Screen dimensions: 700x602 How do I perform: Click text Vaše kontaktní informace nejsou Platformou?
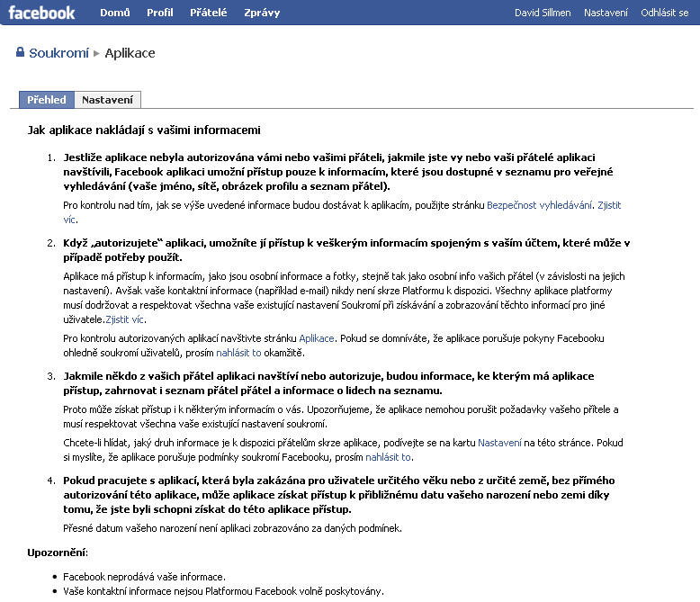pyautogui.click(x=223, y=591)
